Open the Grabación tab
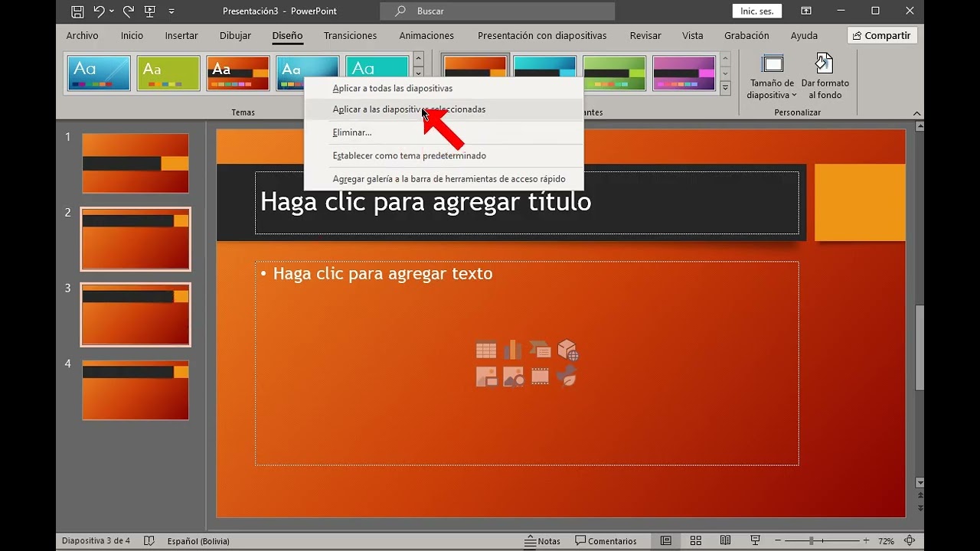This screenshot has height=551, width=980. coord(746,36)
